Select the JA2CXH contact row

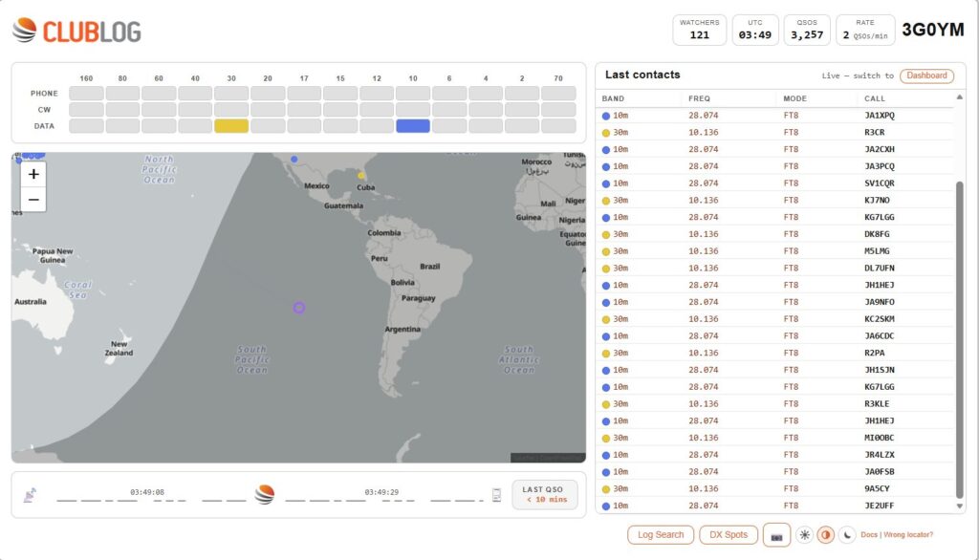[x=774, y=149]
